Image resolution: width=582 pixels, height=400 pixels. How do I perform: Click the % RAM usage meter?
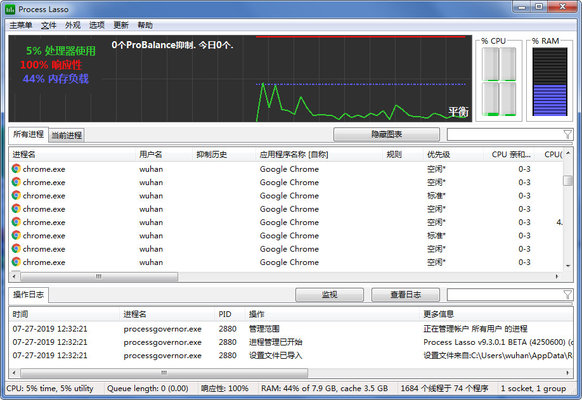coord(550,81)
